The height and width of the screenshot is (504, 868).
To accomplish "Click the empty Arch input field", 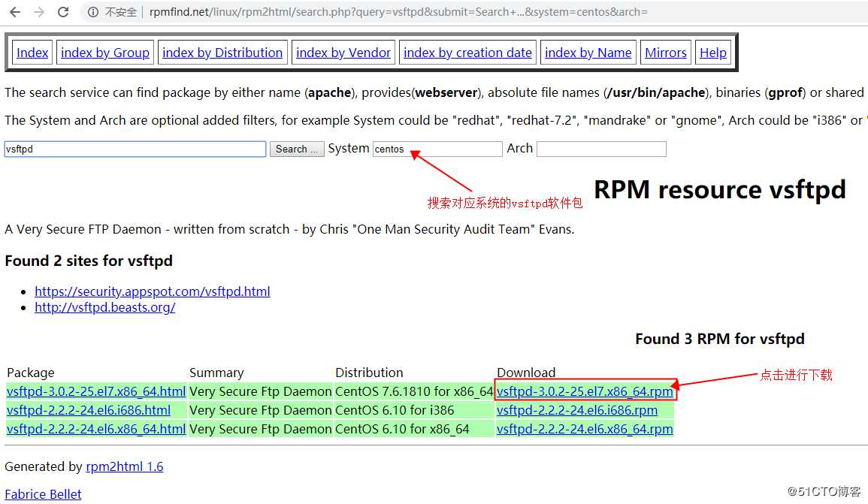I will [601, 149].
